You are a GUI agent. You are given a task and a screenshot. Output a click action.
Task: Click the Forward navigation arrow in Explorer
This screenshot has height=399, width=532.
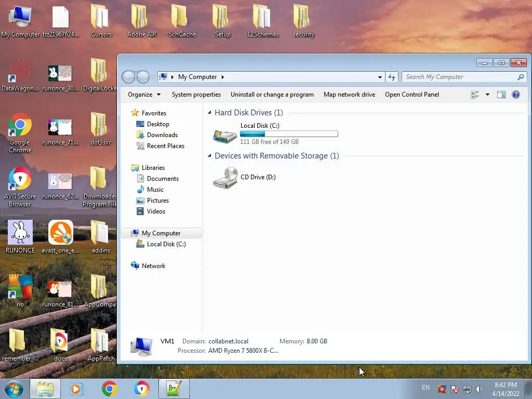click(143, 77)
